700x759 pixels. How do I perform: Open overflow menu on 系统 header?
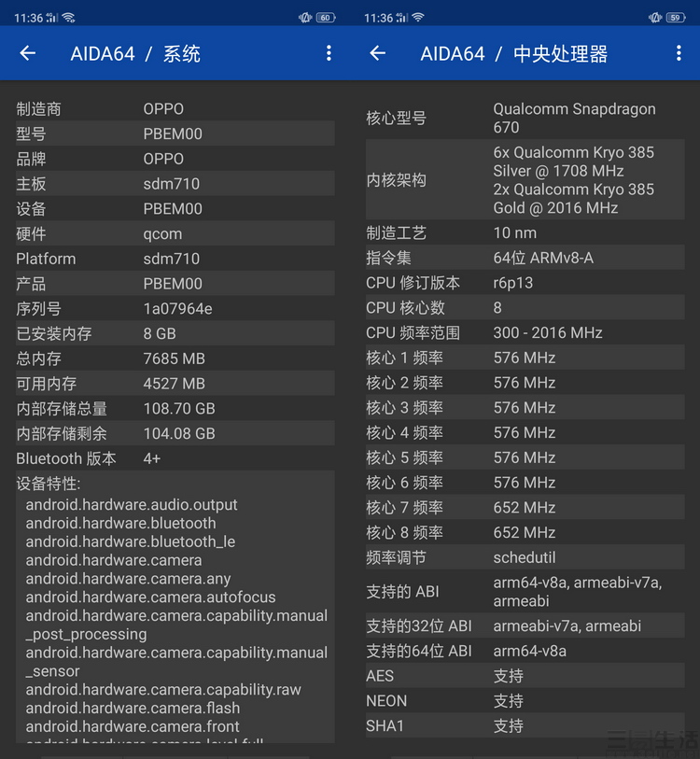pyautogui.click(x=329, y=53)
